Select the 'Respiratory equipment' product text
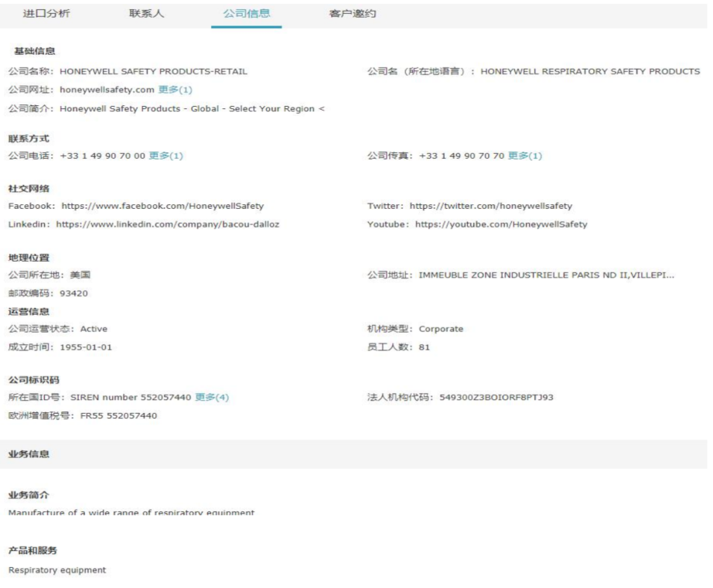Screen dimensions: 713x588 click(x=57, y=570)
